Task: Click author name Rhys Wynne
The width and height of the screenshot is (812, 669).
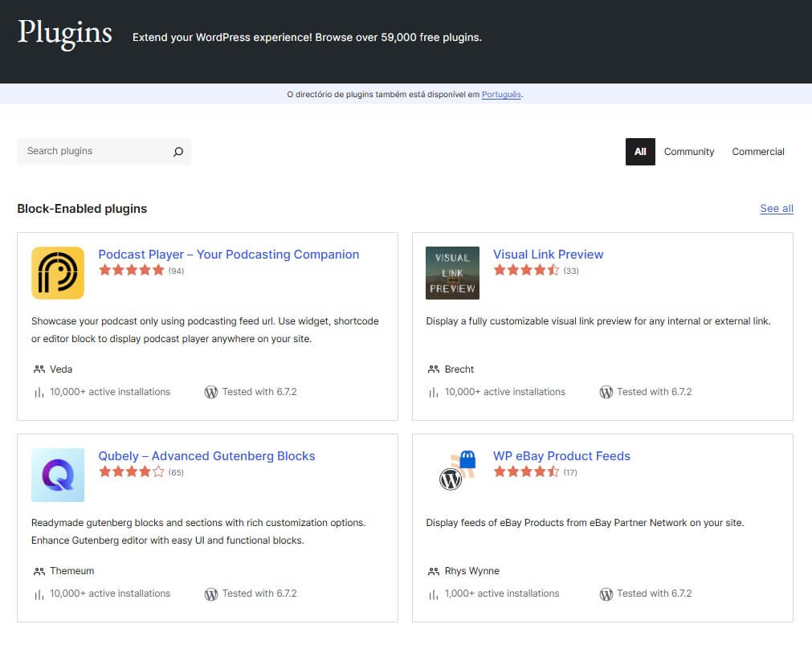Action: click(x=471, y=571)
